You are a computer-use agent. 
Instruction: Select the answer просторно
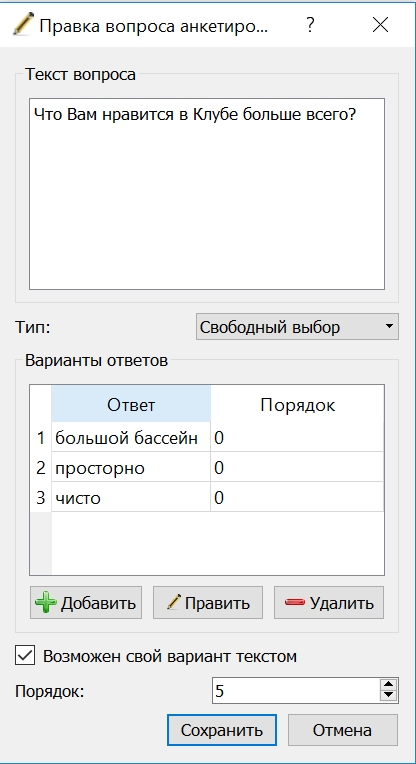tap(131, 468)
